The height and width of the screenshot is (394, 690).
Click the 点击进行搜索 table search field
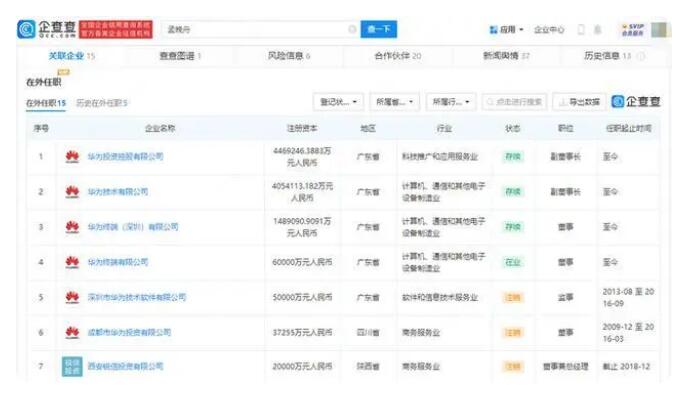[514, 102]
